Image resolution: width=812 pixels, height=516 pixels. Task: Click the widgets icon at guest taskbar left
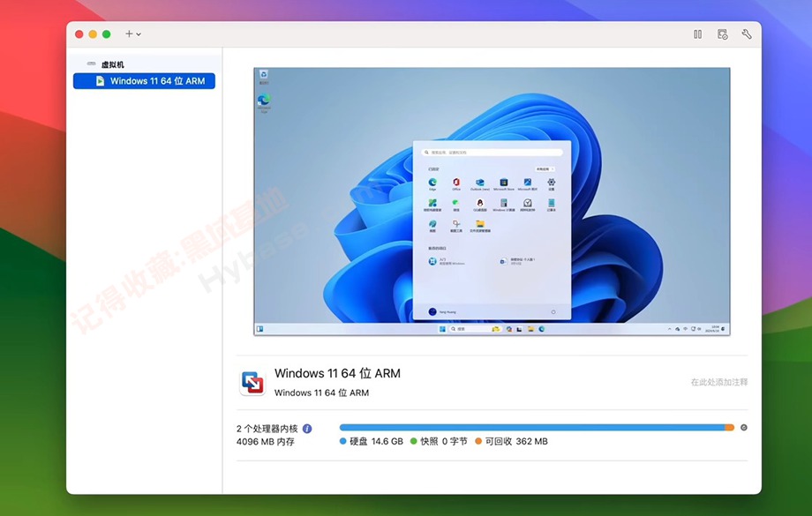[260, 329]
